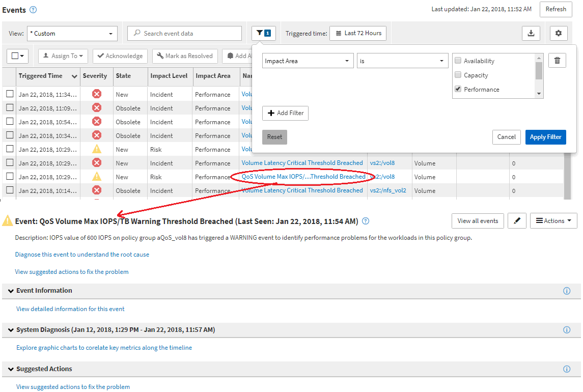Delete filter with trash can icon

557,61
